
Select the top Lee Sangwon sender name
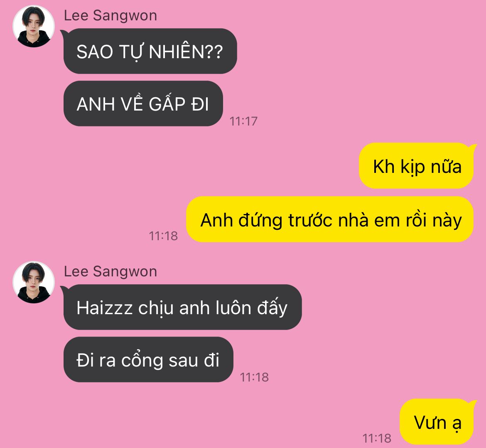[x=110, y=15]
